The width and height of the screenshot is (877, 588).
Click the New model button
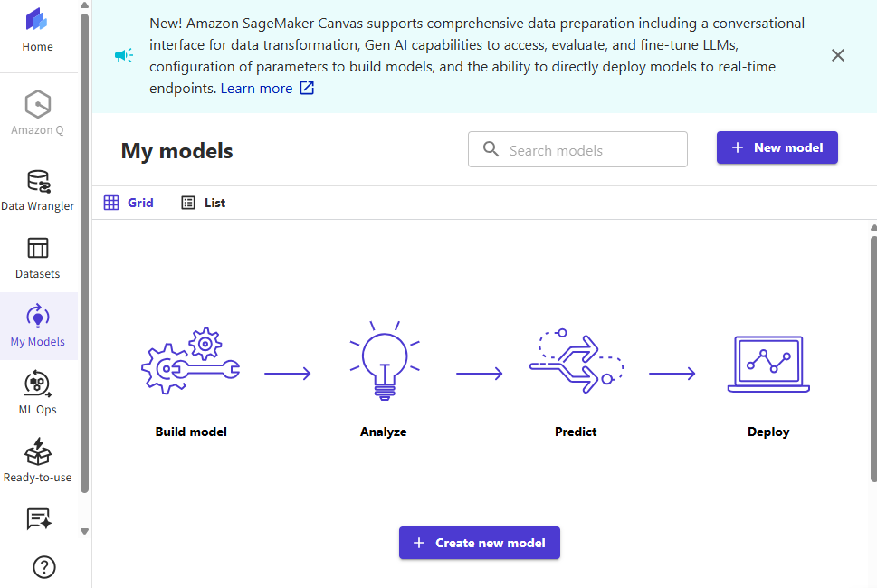tap(777, 147)
